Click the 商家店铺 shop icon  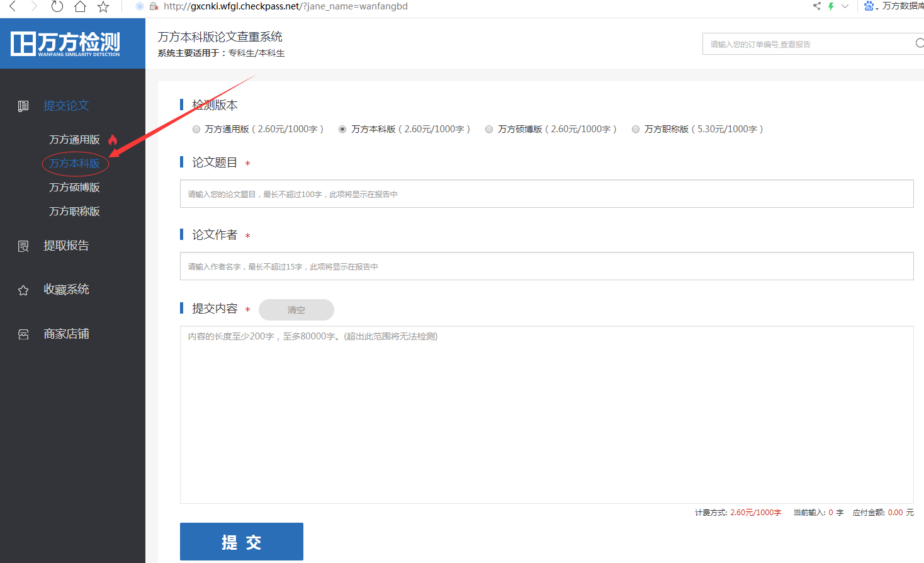(23, 334)
